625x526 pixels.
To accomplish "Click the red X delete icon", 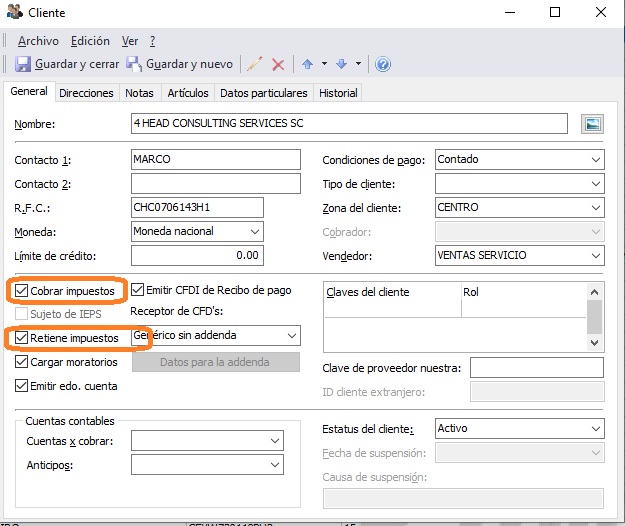I will click(278, 64).
